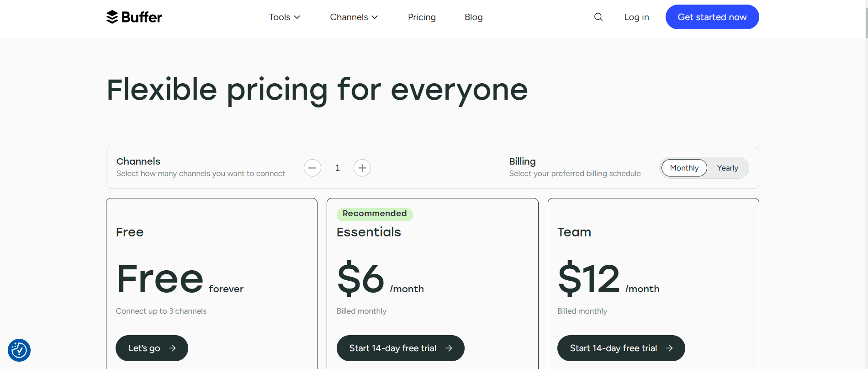Click the channel quantity number field
Viewport: 868px width, 369px height.
tap(338, 168)
